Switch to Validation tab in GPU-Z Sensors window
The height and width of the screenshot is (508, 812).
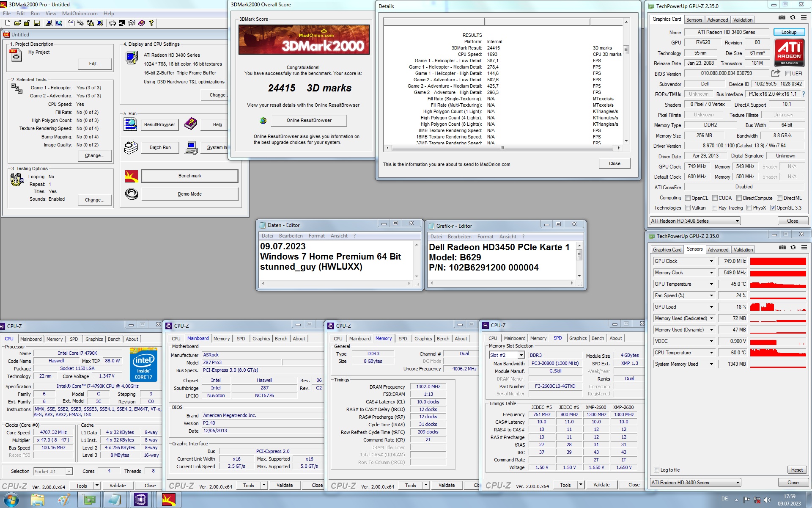tap(743, 250)
